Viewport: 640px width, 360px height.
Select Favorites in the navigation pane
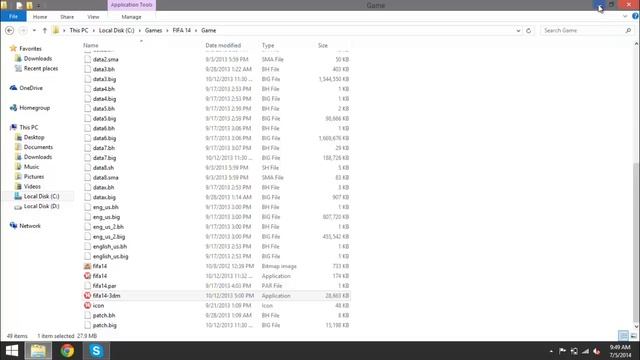click(x=30, y=49)
